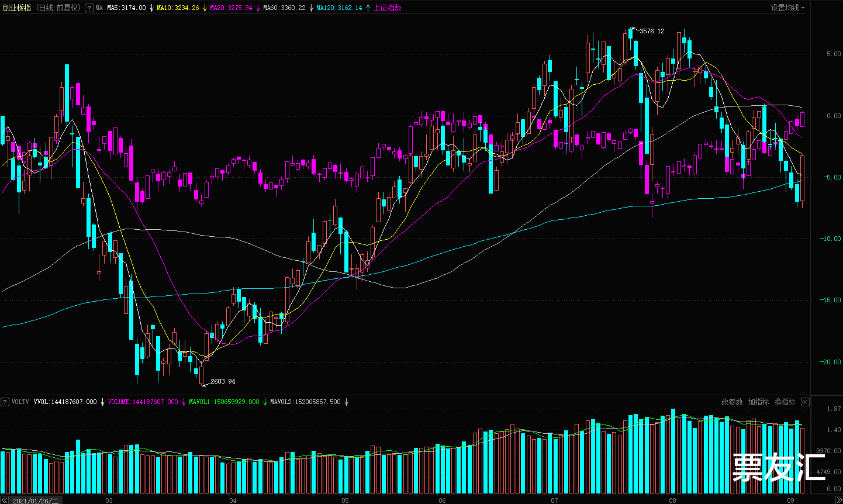Click the 换指标 button
The height and width of the screenshot is (504, 843).
785,402
